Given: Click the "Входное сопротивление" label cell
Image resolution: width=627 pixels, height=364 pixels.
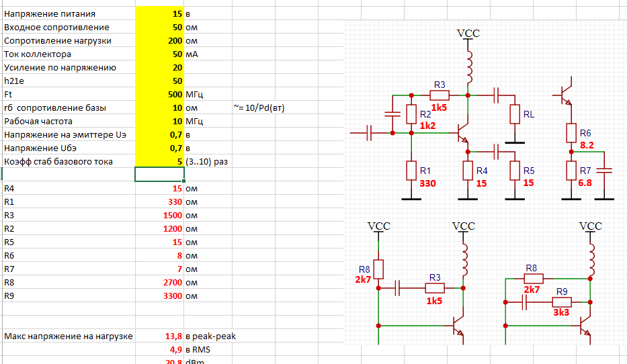Looking at the screenshot, I should coord(67,27).
